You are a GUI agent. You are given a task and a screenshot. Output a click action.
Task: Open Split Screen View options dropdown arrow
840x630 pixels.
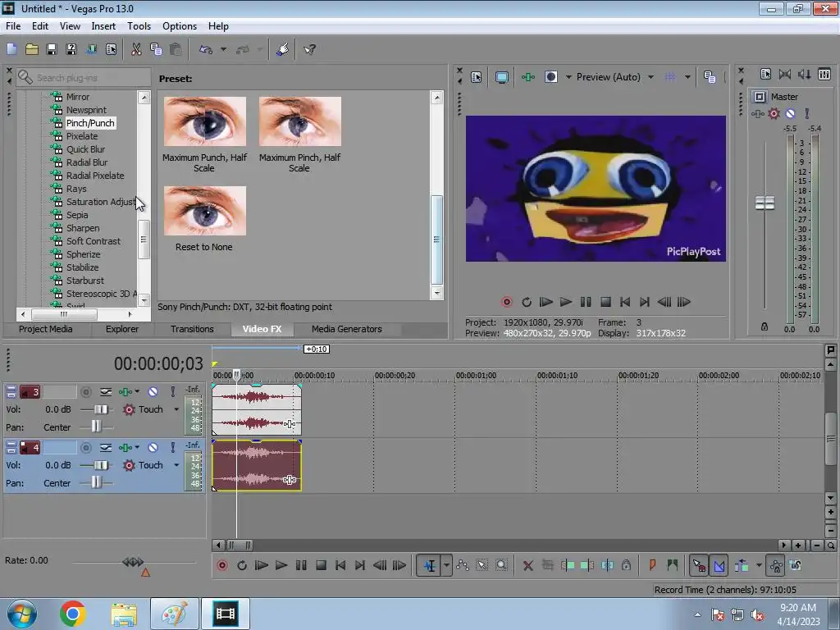click(568, 77)
